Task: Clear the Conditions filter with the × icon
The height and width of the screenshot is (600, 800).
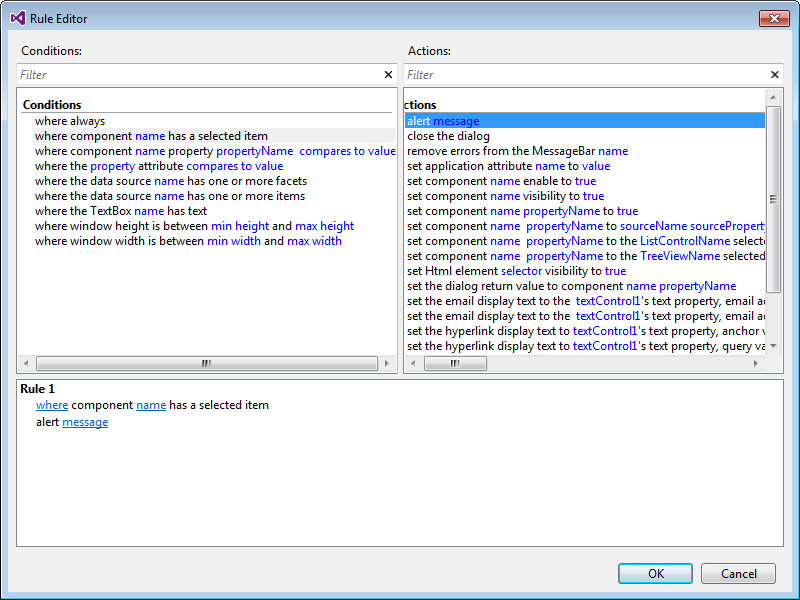Action: (388, 74)
